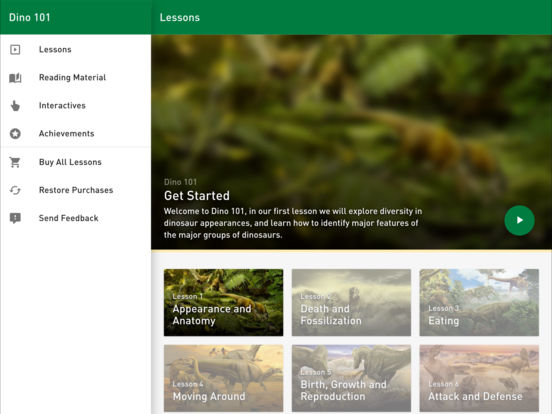
Task: Open Lesson 1 Appearance and Anatomy thumbnail
Action: pos(224,302)
